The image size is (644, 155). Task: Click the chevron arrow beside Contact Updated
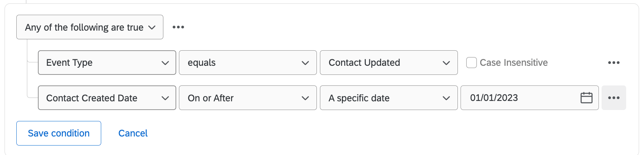click(x=447, y=63)
